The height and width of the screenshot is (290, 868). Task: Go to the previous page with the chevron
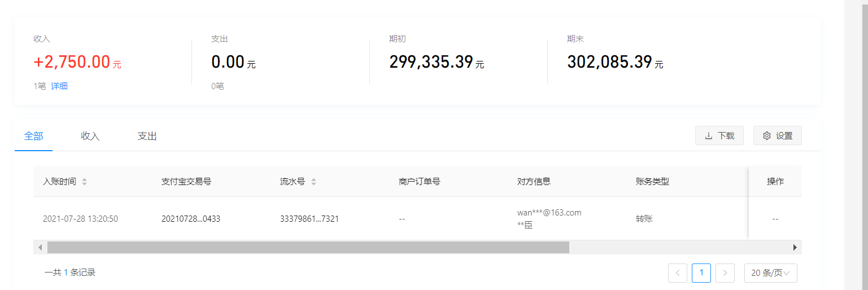(x=678, y=273)
